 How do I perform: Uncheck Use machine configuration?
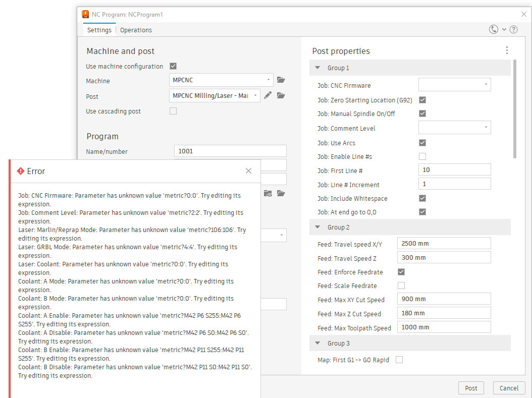pos(173,66)
